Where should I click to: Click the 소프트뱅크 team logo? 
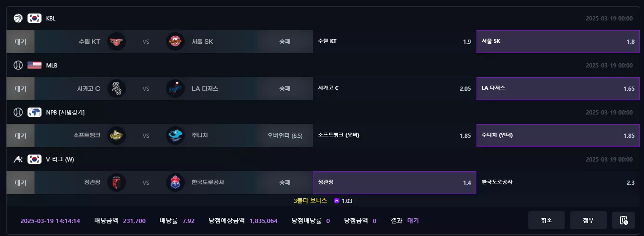(117, 135)
